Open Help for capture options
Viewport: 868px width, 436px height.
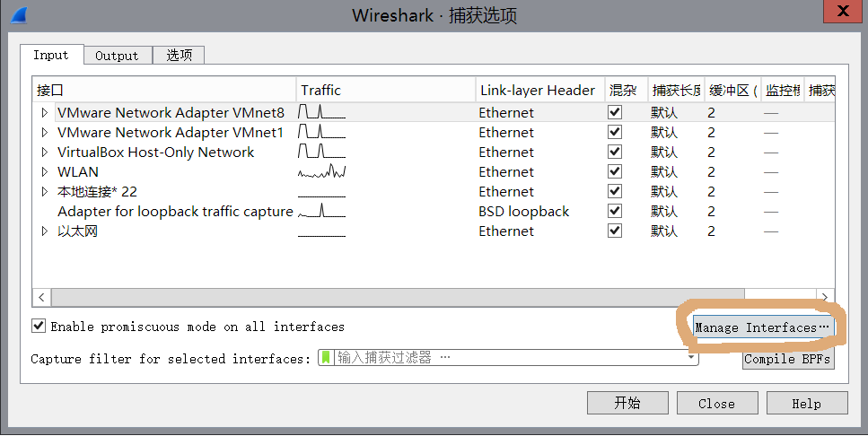pos(807,403)
